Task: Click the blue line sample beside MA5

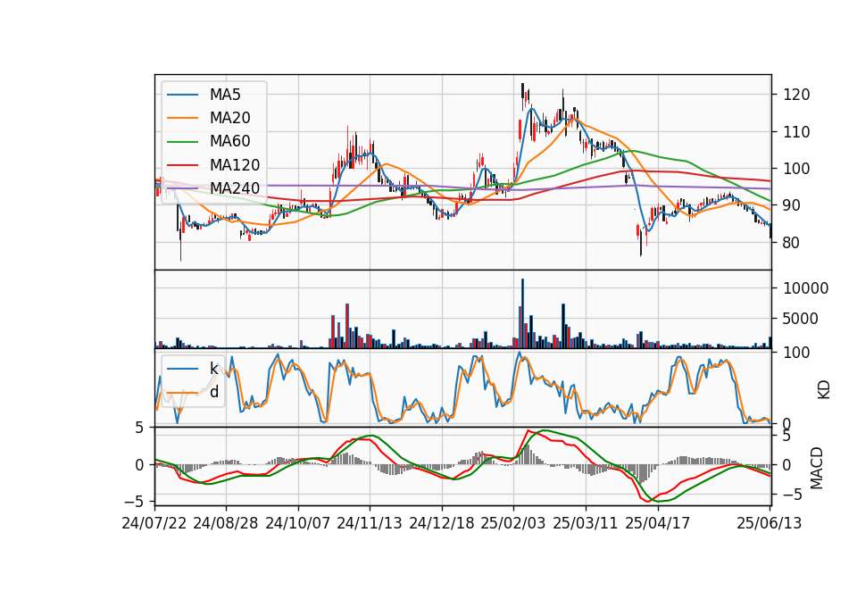Action: (182, 96)
